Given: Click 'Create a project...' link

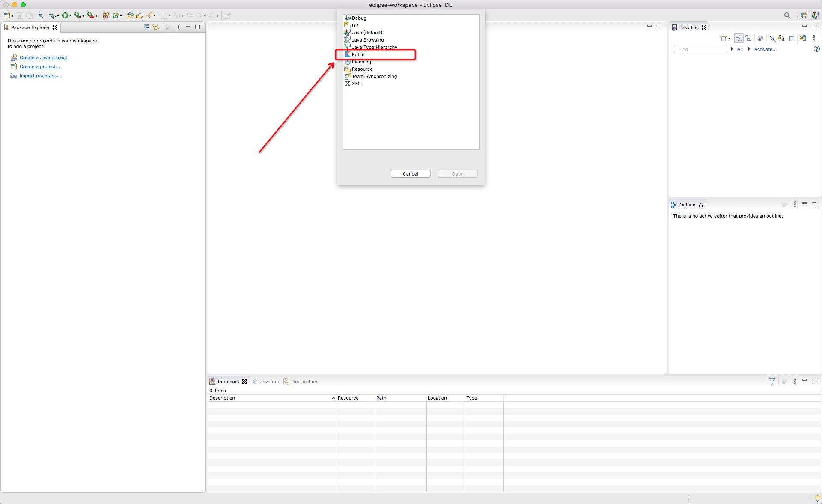Looking at the screenshot, I should pos(40,66).
